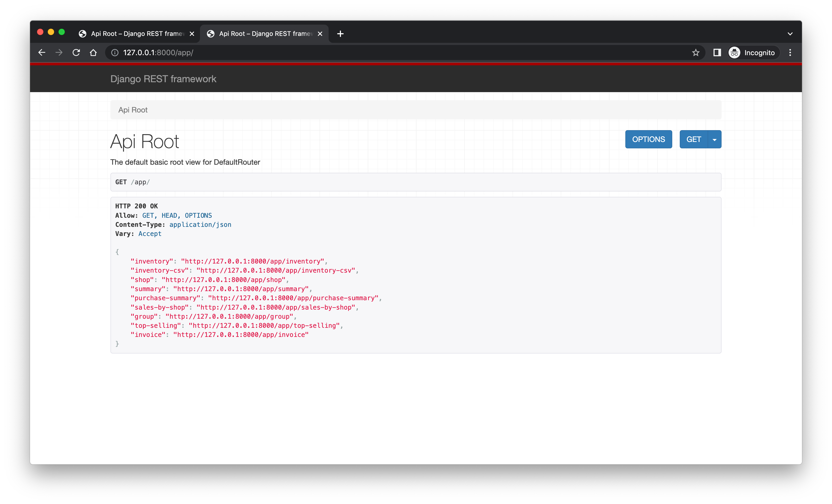Open Chrome three-dot menu
Screen dimensions: 832x504
point(790,53)
